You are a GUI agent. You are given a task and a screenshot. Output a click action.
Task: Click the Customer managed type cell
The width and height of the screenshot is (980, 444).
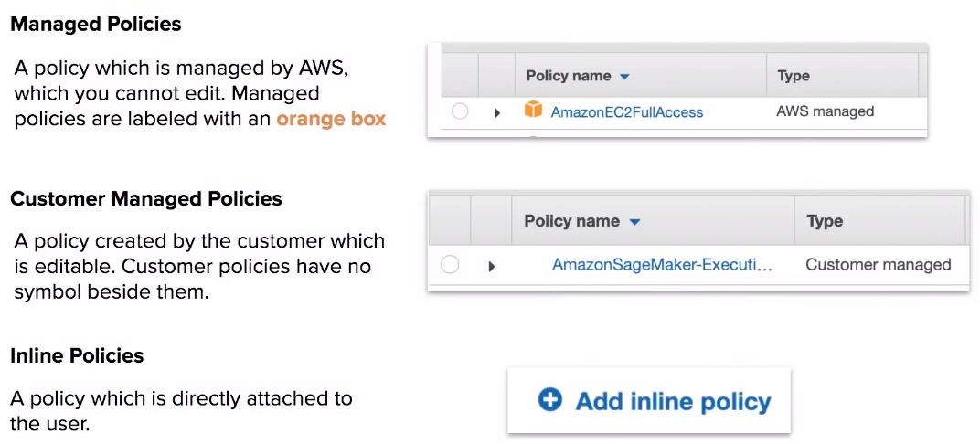[879, 265]
